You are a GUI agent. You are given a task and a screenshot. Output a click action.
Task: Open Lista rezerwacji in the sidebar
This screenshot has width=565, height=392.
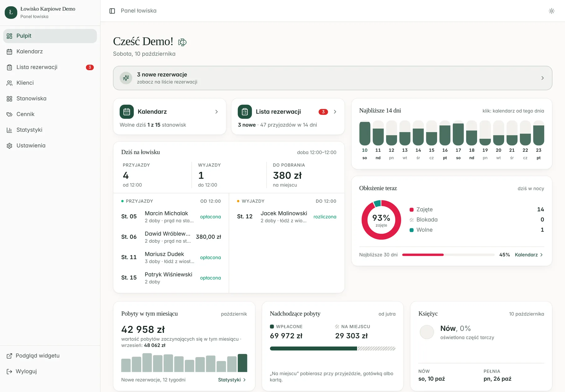(x=50, y=67)
